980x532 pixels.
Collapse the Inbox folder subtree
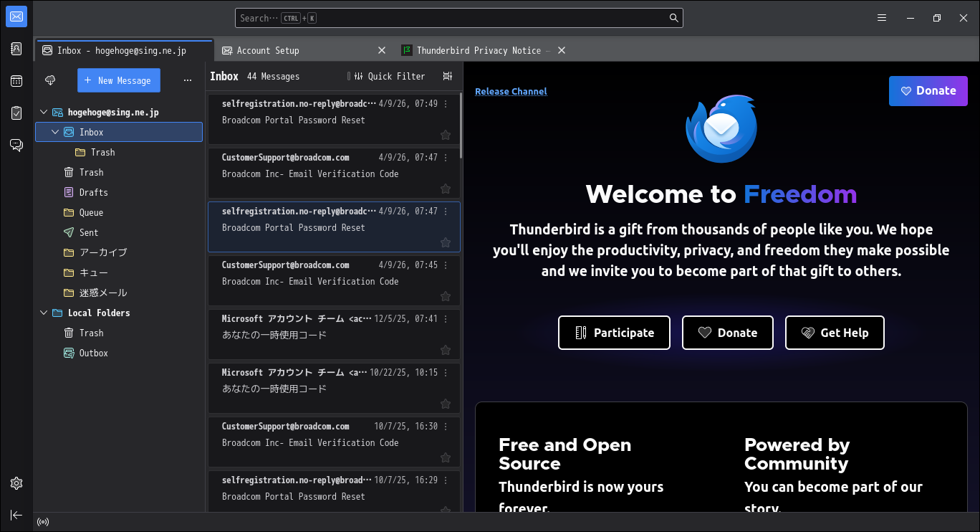[x=55, y=133]
